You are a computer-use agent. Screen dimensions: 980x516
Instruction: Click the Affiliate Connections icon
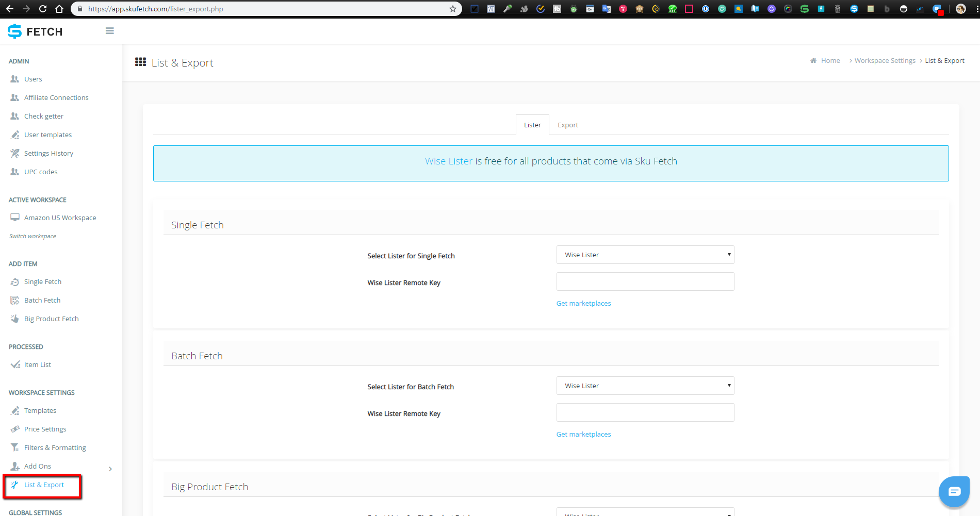15,97
